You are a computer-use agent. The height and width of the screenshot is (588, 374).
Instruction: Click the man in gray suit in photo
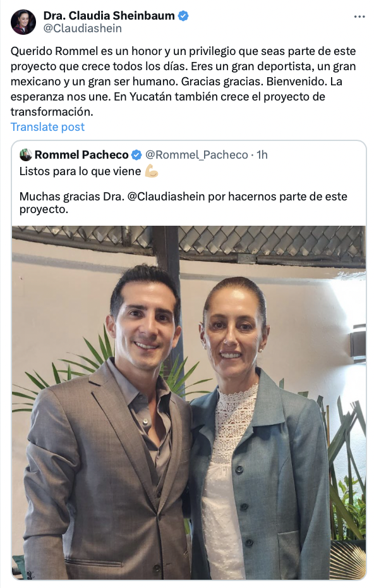(x=109, y=422)
